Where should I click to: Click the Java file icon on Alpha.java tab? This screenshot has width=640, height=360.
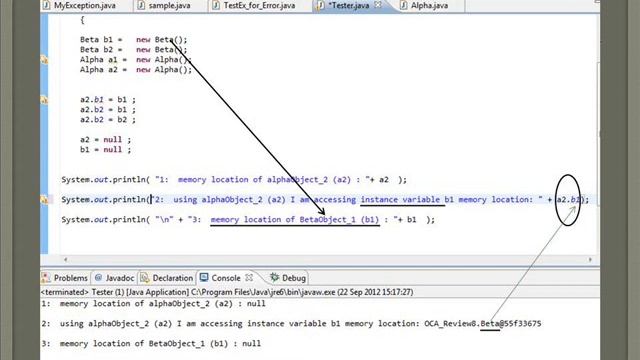403,5
